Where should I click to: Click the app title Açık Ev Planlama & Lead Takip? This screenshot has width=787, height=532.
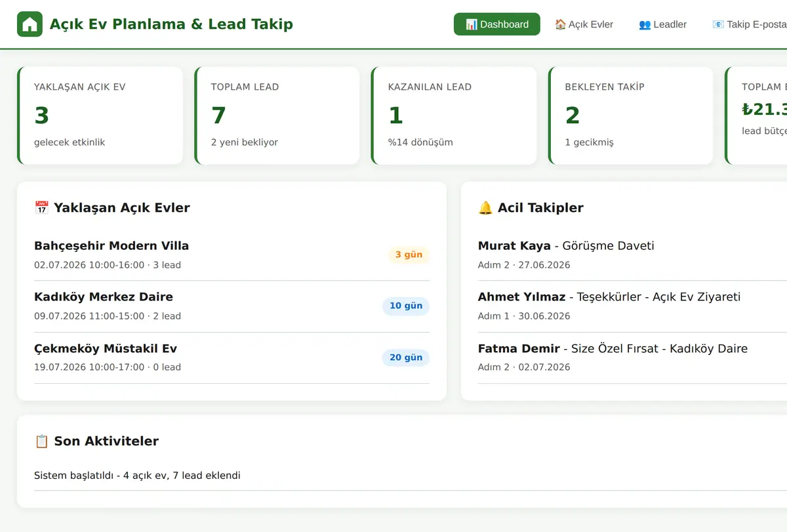point(171,24)
